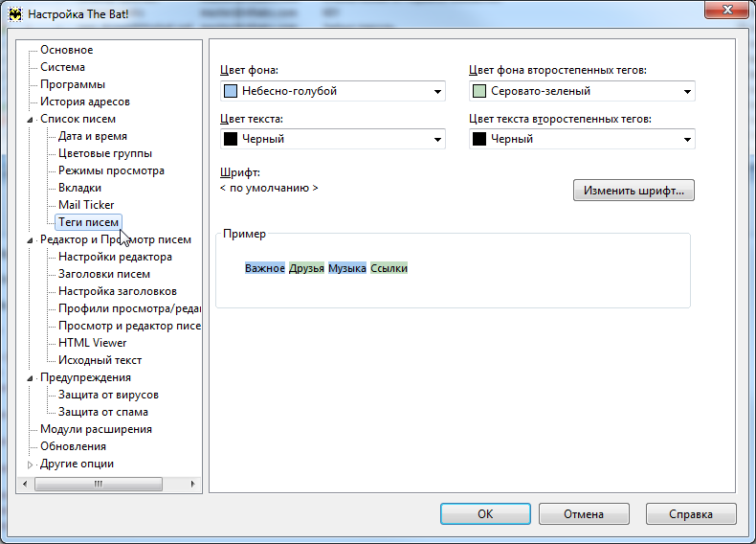
Task: Select Цветовые группы in the tree
Action: (x=105, y=153)
